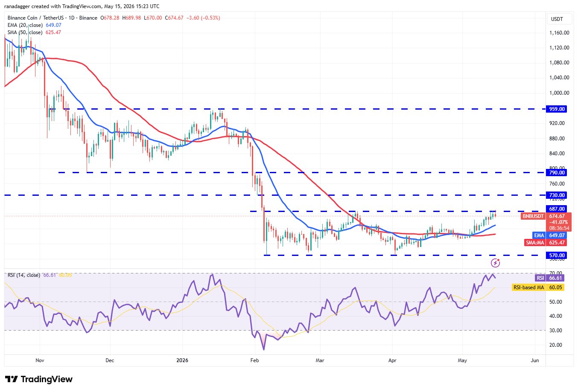This screenshot has height=392, width=578.
Task: Click the 687.00 resistance label
Action: click(x=557, y=209)
